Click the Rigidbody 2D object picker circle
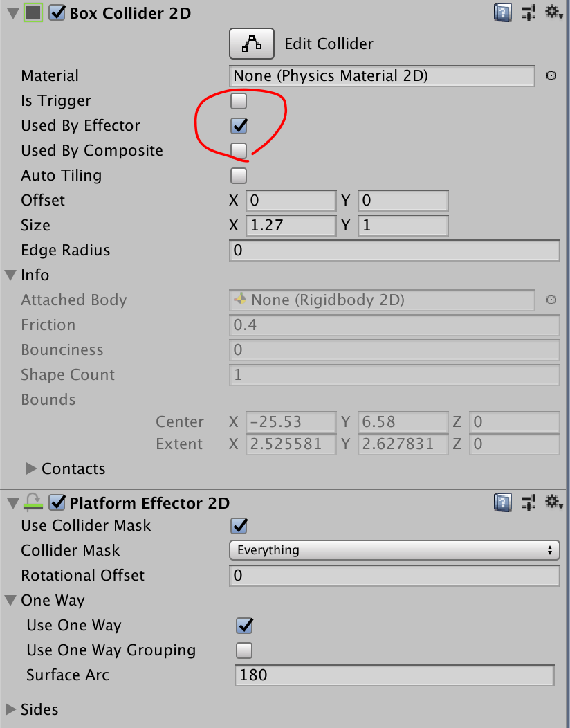Screen dimensions: 570x728 point(551,300)
